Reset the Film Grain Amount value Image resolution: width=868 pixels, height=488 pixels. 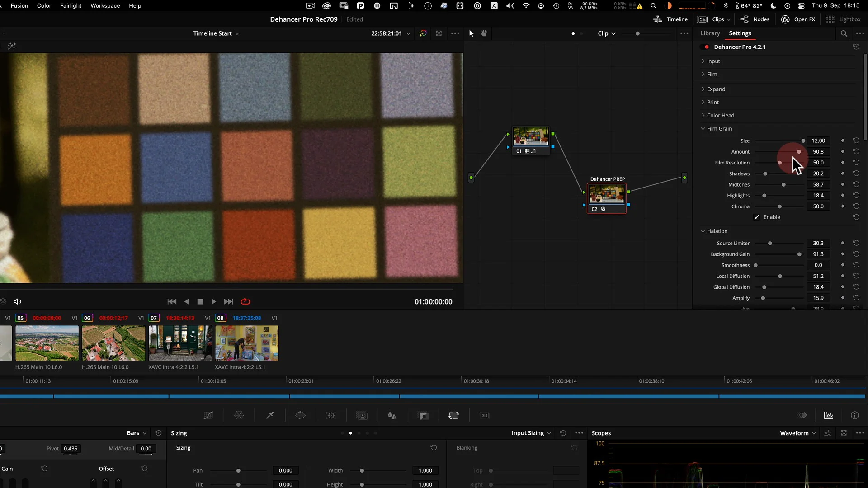tap(856, 152)
